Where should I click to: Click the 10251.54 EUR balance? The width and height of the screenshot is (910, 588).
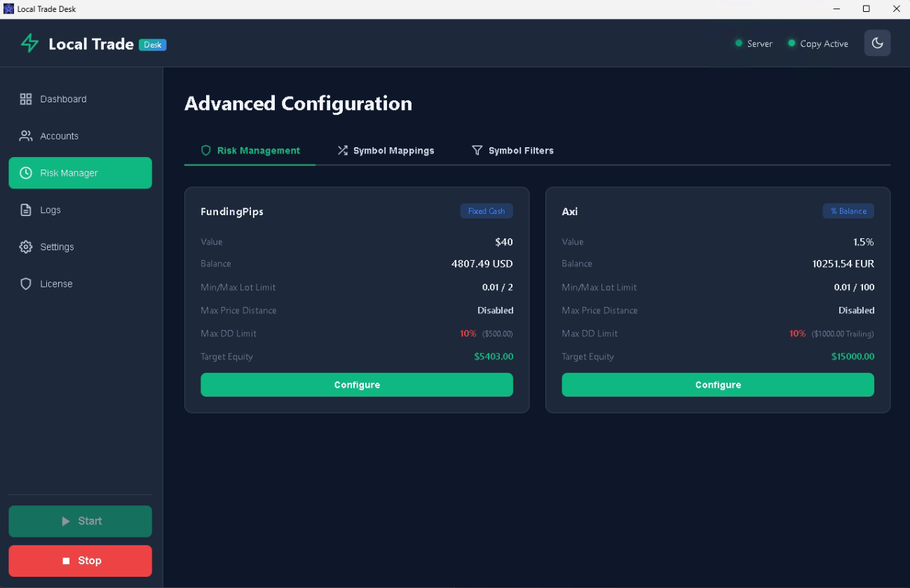point(843,264)
